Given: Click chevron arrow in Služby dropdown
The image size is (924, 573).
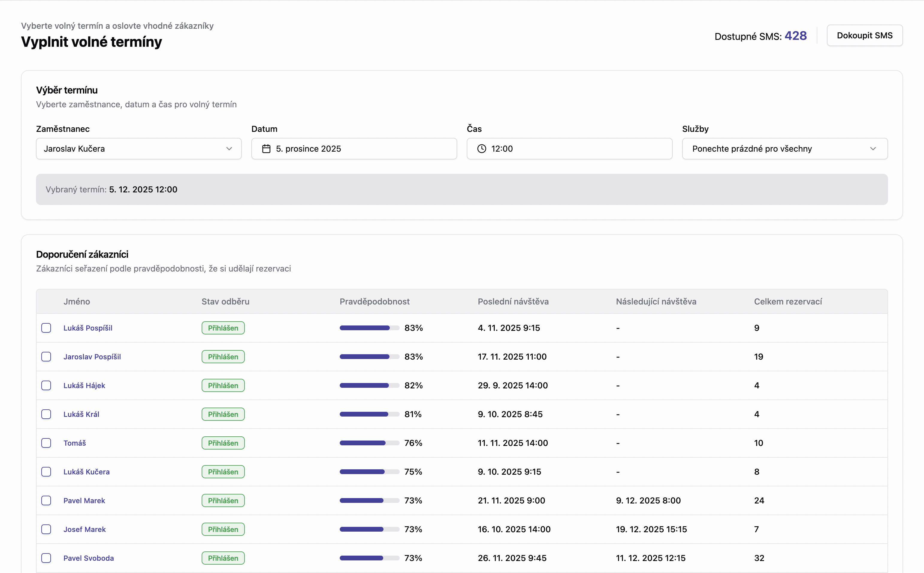Looking at the screenshot, I should coord(873,149).
